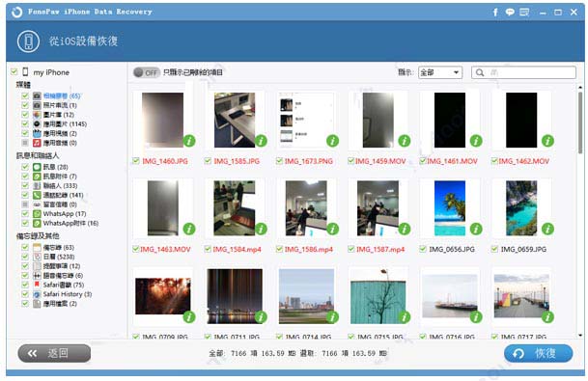588x381 pixels.
Task: Click the green messages icon (28)
Action: coord(37,167)
